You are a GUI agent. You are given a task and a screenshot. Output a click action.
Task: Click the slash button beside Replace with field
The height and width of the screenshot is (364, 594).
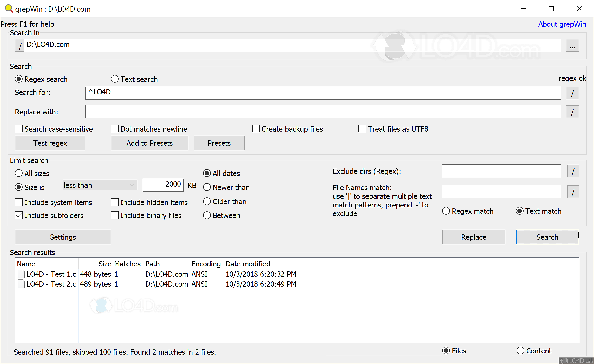pos(572,112)
